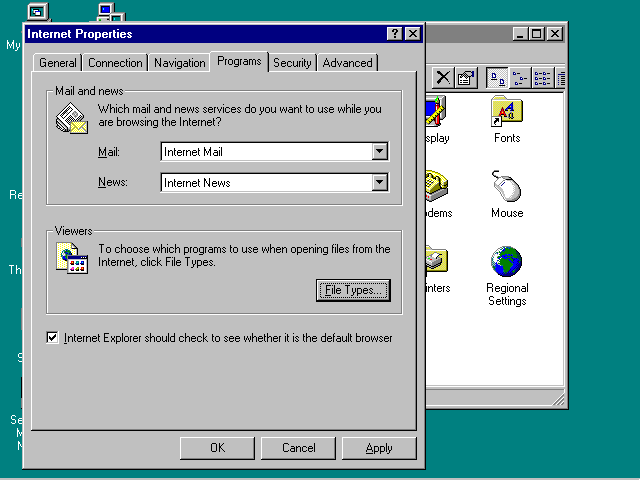Click the Viewers file types icon
This screenshot has width=640, height=480.
[72, 258]
